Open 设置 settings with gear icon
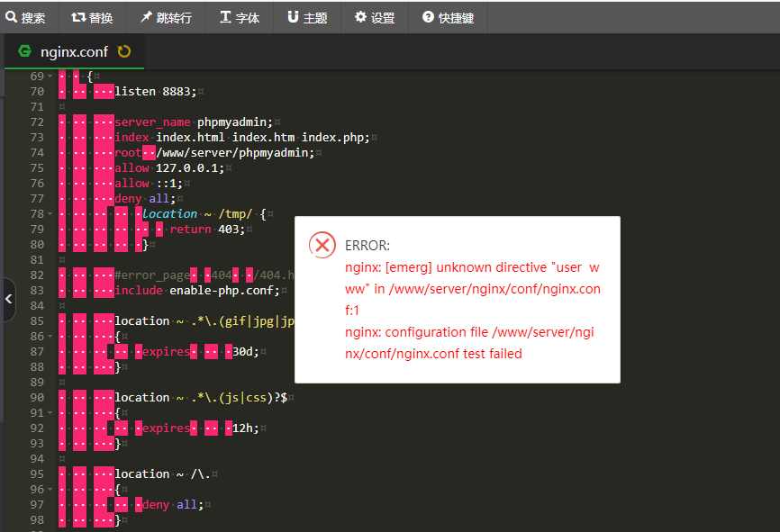The width and height of the screenshot is (780, 532). (x=375, y=17)
